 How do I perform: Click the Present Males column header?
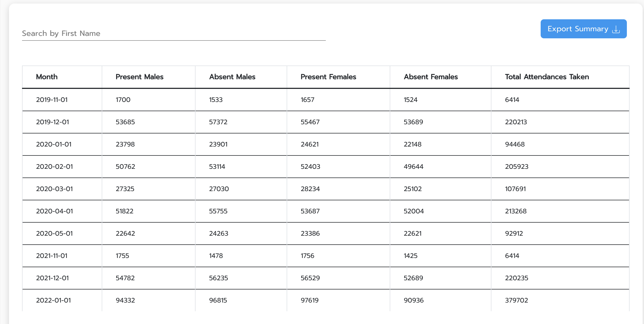tap(140, 77)
